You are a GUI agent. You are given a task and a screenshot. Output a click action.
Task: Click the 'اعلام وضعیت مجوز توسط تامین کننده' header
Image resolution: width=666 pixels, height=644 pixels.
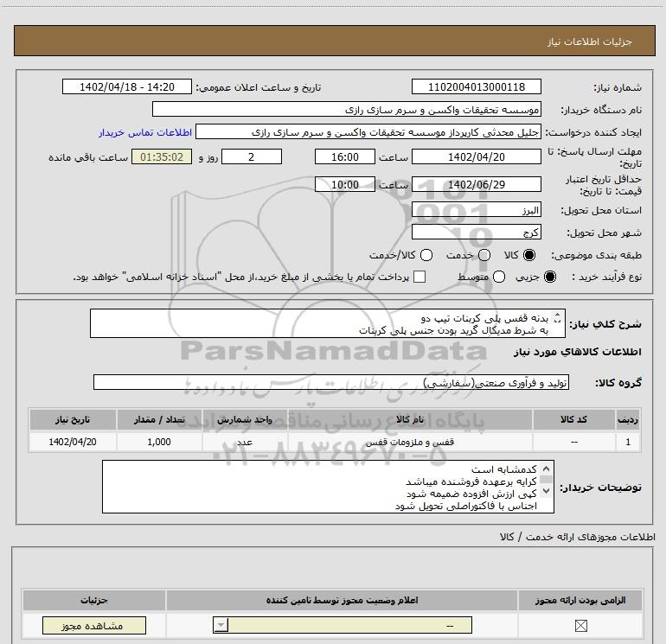tap(342, 600)
